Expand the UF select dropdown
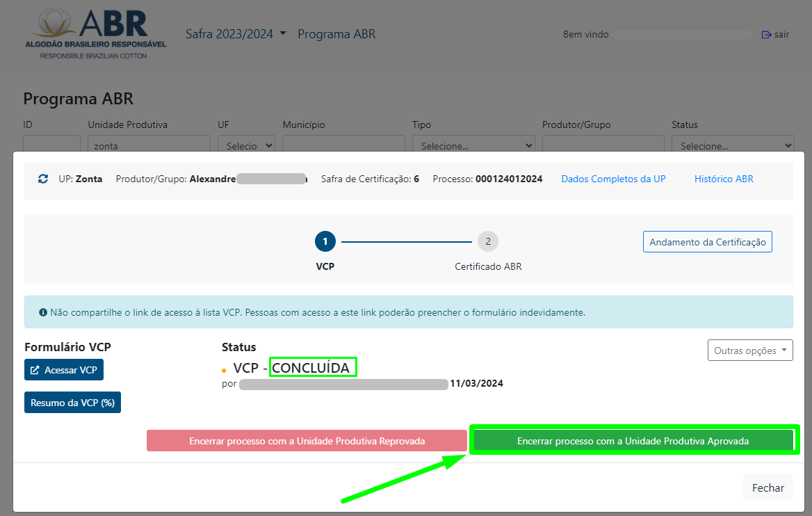This screenshot has width=812, height=516. tap(246, 145)
